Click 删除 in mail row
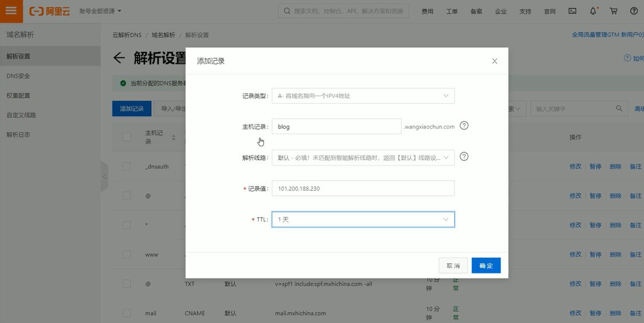This screenshot has width=644, height=323. click(615, 313)
